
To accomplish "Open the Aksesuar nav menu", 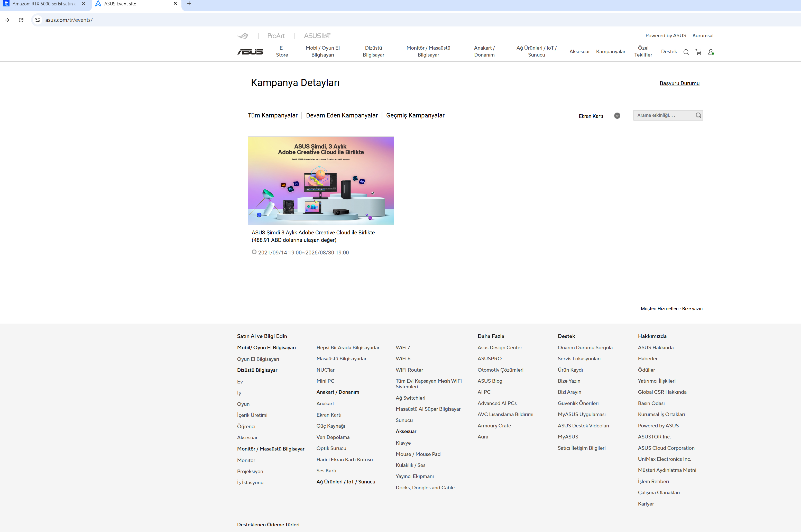I will point(579,52).
